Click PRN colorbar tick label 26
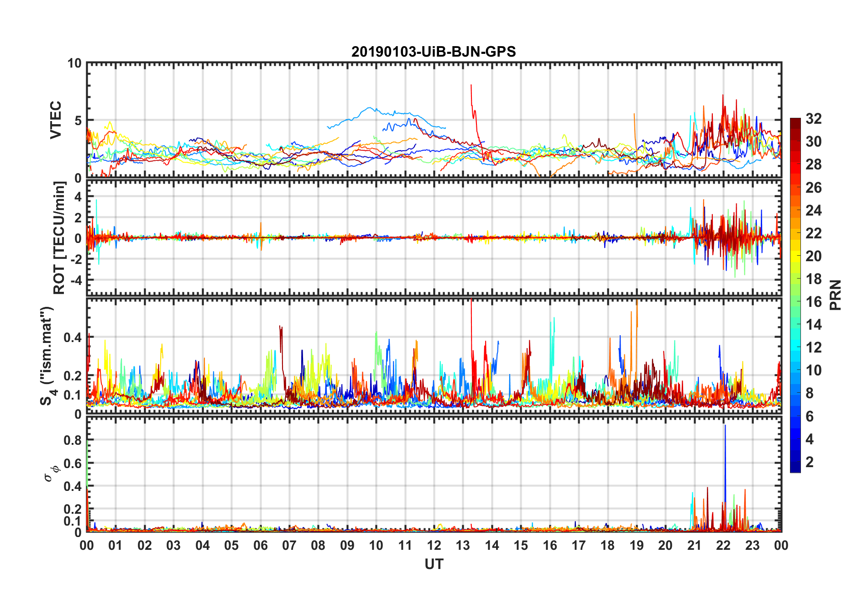Viewport: 868px width, 590px height. tap(813, 187)
